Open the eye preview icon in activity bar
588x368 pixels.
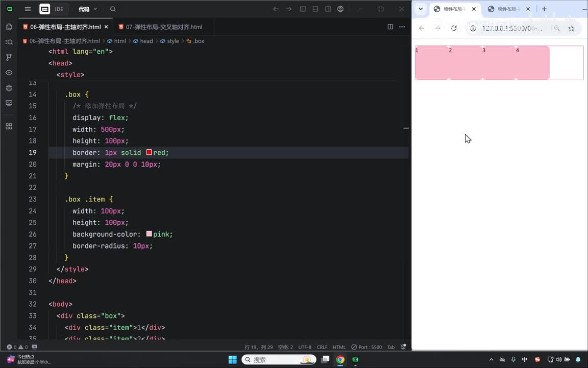[9, 73]
